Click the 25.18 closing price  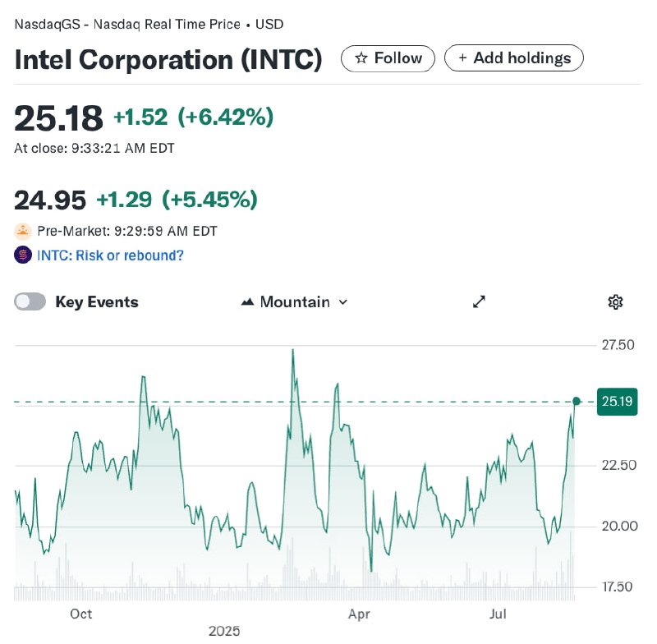pos(58,117)
